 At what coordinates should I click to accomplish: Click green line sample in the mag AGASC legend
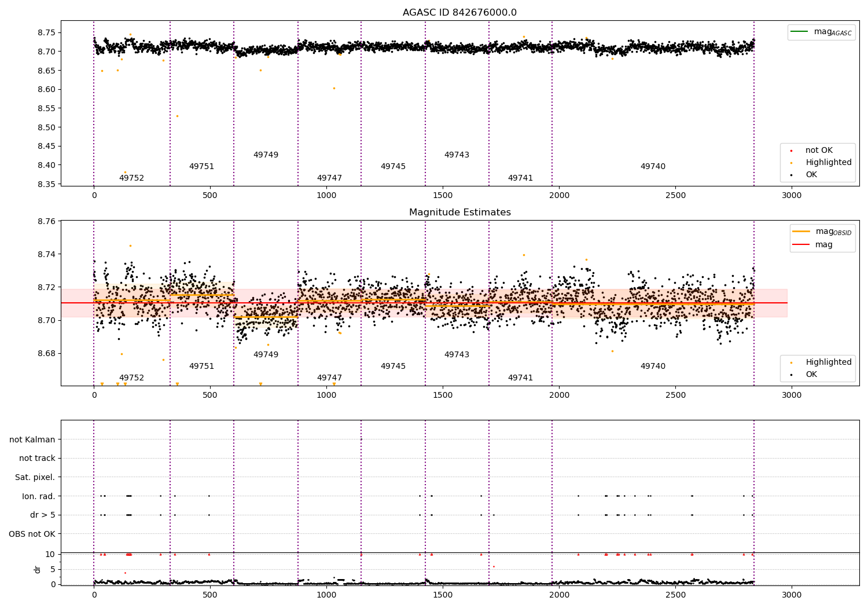pyautogui.click(x=799, y=32)
